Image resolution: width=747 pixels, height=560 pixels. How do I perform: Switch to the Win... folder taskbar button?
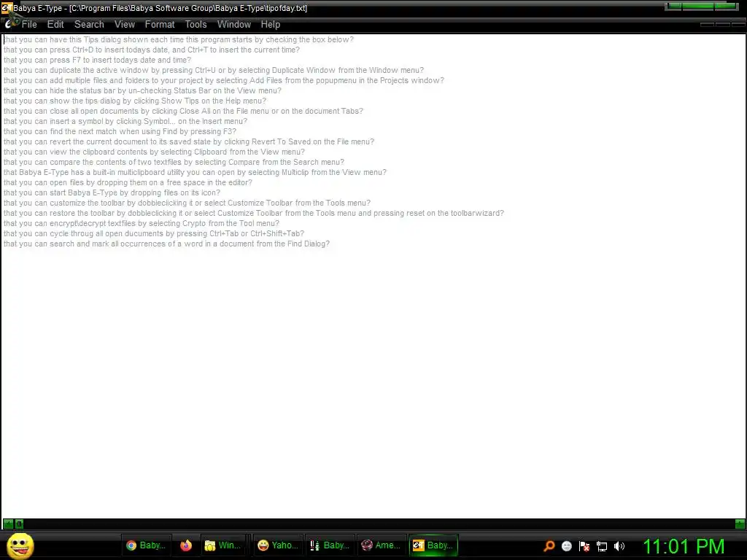pyautogui.click(x=223, y=545)
